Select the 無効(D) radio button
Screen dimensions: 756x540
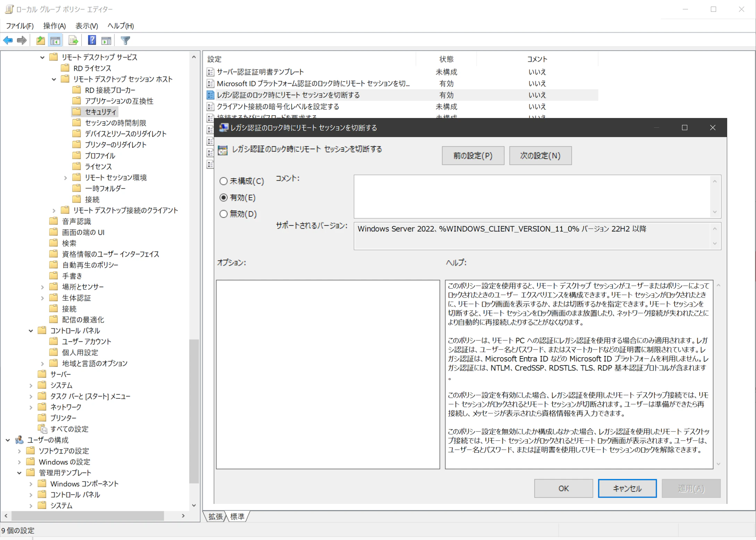point(224,214)
